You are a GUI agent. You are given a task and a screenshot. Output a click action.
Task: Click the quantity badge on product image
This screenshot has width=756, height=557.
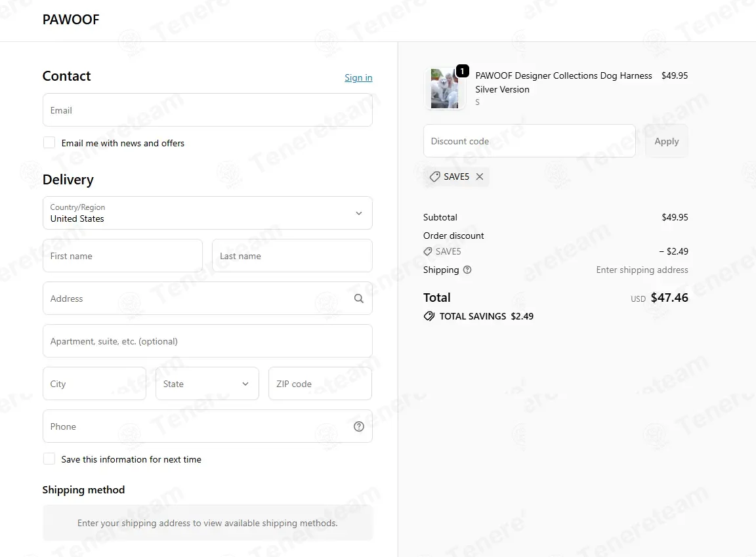[x=463, y=71]
